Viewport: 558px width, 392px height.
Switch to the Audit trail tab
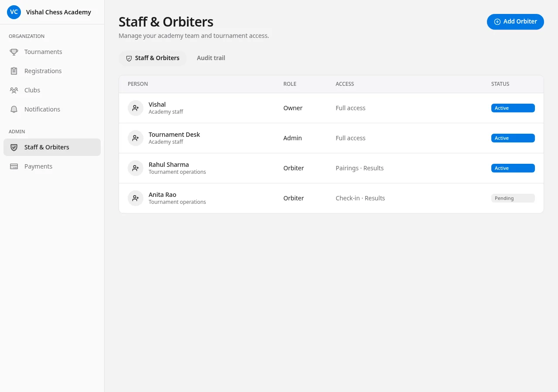[211, 58]
